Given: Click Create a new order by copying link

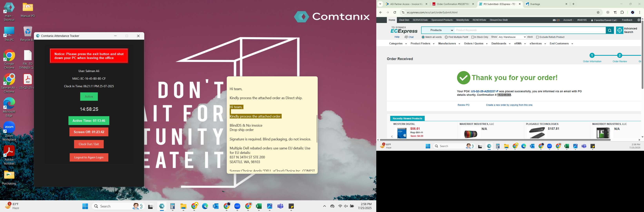Looking at the screenshot, I should [x=509, y=105].
